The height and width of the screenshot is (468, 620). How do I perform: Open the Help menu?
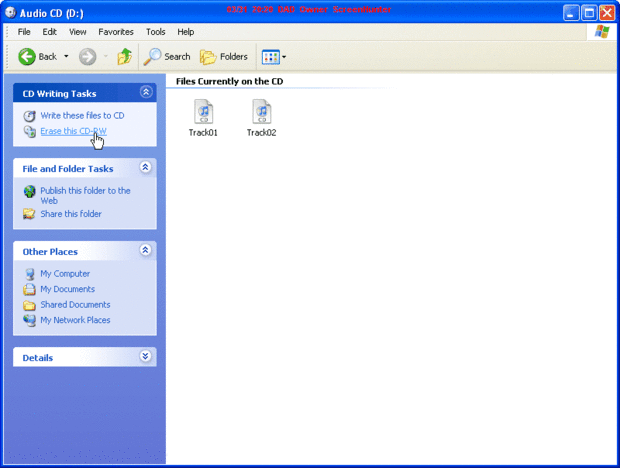tap(185, 32)
